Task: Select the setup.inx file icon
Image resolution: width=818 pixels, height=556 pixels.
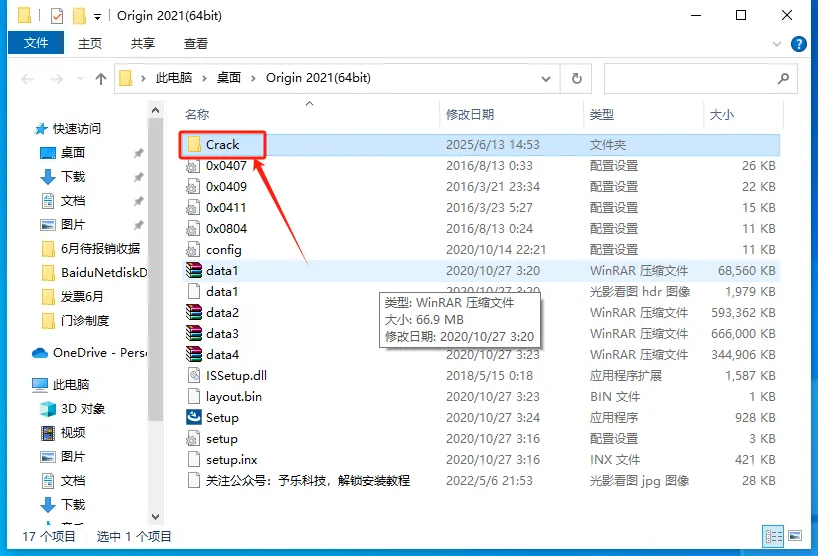Action: point(194,460)
